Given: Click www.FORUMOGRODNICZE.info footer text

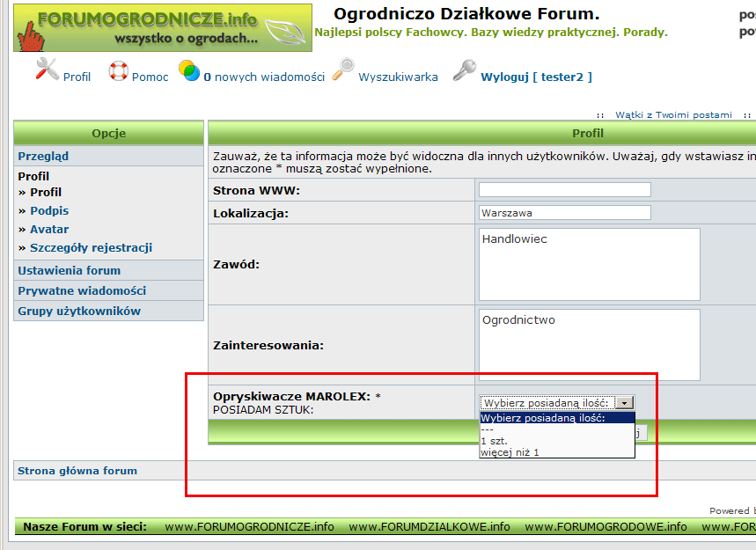Looking at the screenshot, I should pyautogui.click(x=249, y=527).
